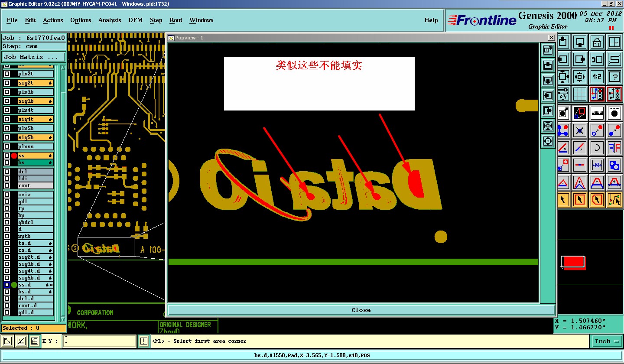Click the overlapping blue shapes icon

(x=614, y=165)
